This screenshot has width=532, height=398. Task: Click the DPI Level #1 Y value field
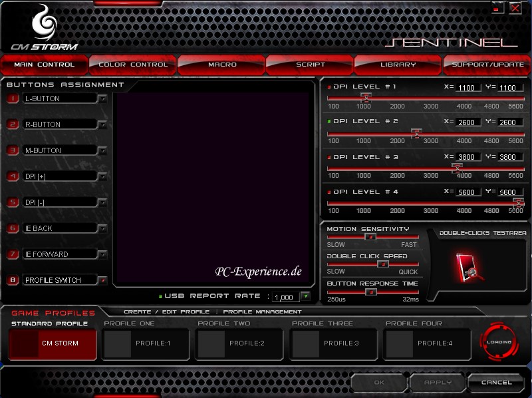coord(510,88)
